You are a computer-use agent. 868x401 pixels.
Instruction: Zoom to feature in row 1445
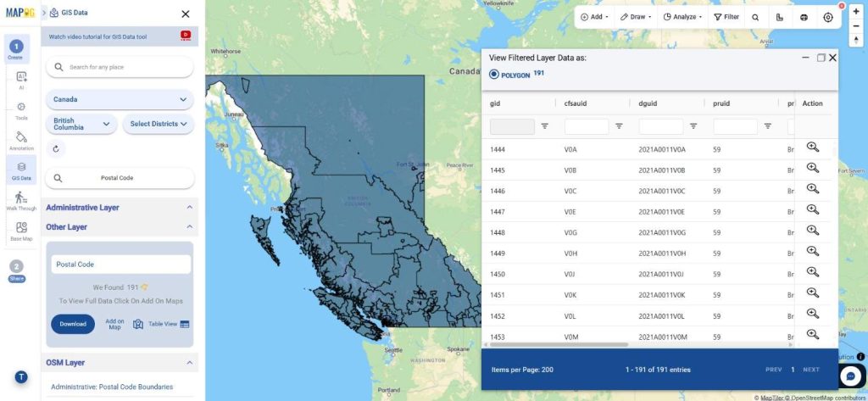point(812,168)
